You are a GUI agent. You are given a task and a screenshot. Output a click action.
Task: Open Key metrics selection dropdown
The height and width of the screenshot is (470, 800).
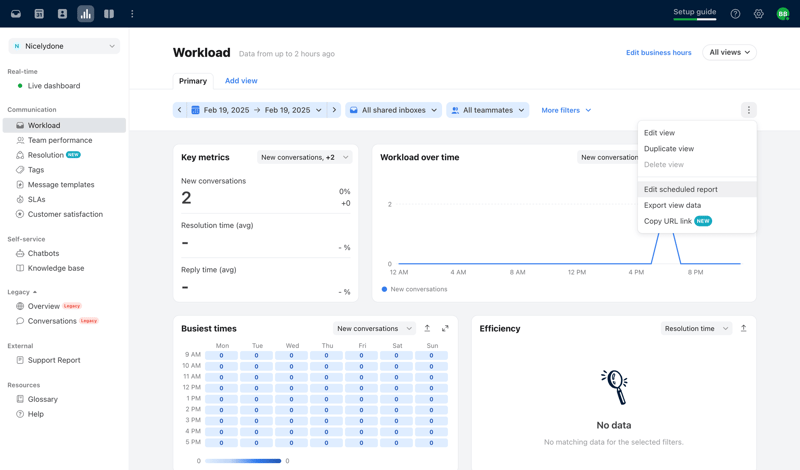304,157
